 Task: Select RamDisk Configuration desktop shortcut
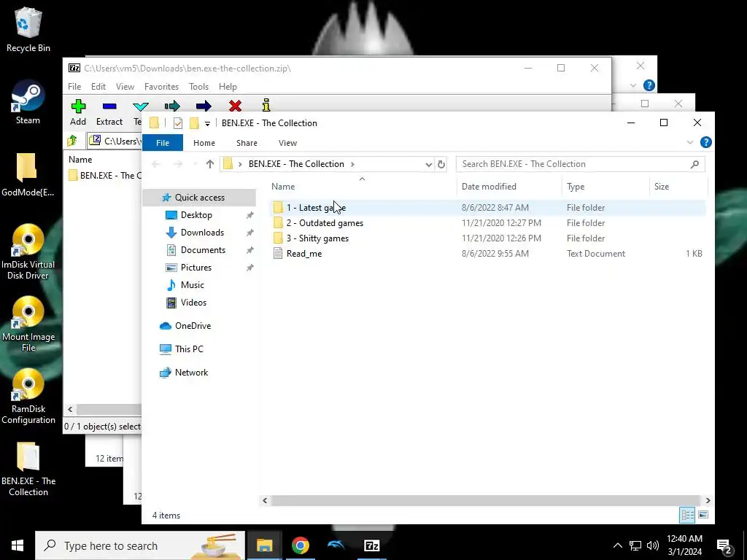click(28, 397)
